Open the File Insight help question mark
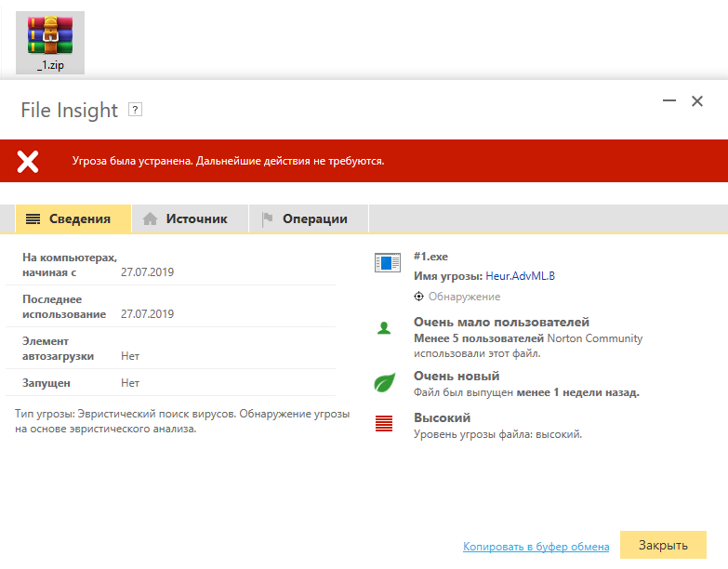Screen dimensions: 728x569 [x=135, y=110]
